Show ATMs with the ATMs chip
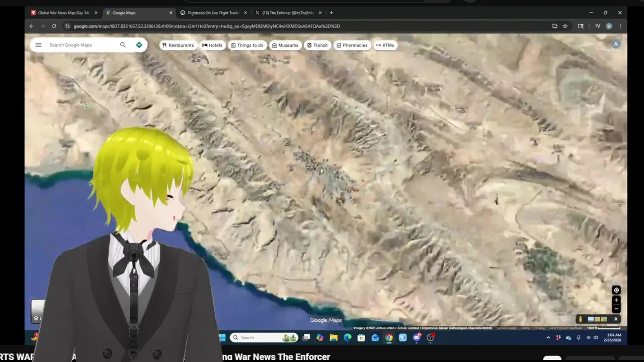 pos(385,45)
